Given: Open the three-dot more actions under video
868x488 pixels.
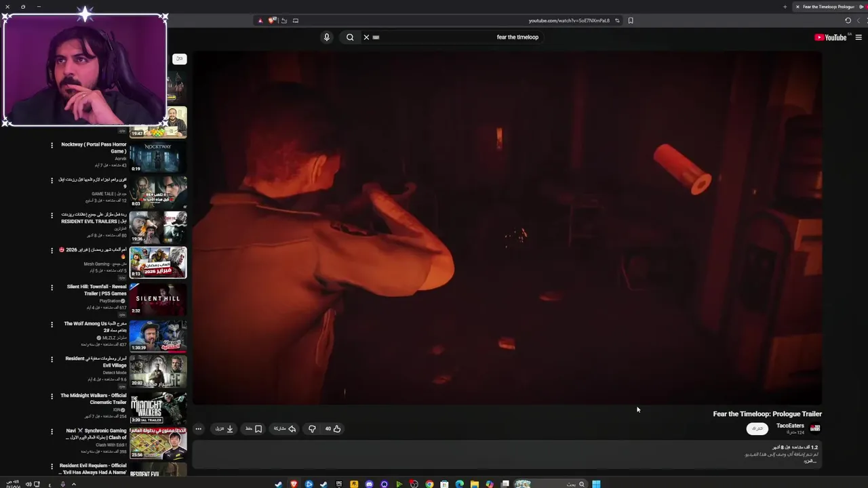Looking at the screenshot, I should [198, 428].
